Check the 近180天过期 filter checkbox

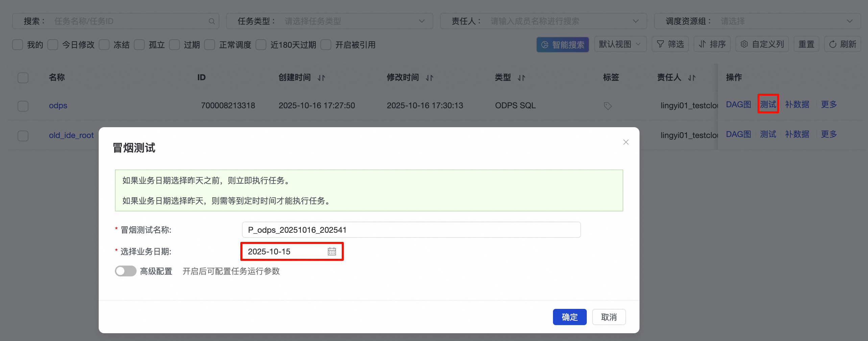click(x=261, y=45)
